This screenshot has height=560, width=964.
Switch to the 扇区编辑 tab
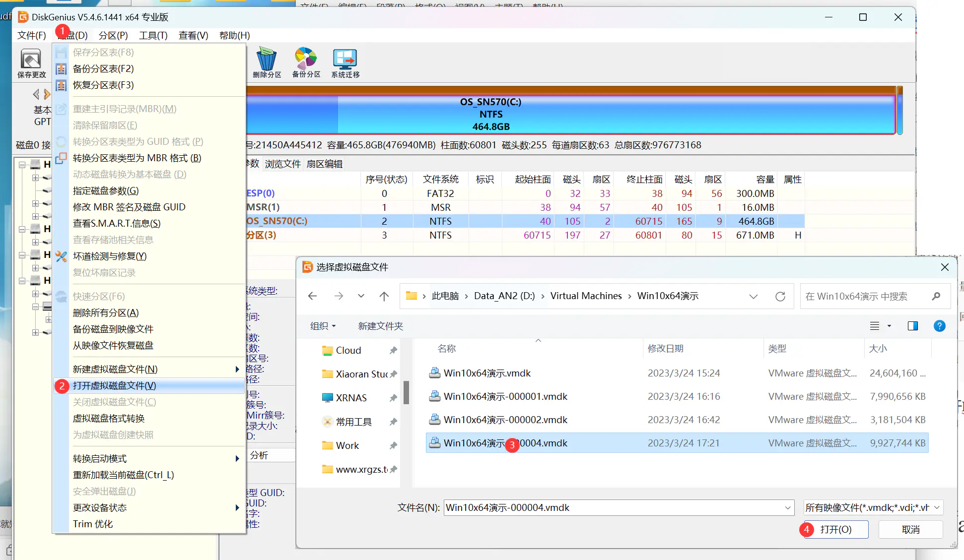324,164
